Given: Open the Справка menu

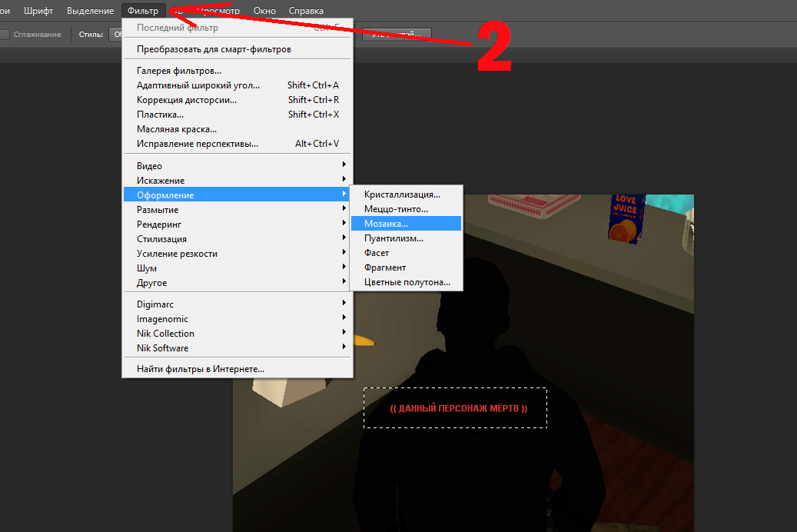Looking at the screenshot, I should pos(306,11).
